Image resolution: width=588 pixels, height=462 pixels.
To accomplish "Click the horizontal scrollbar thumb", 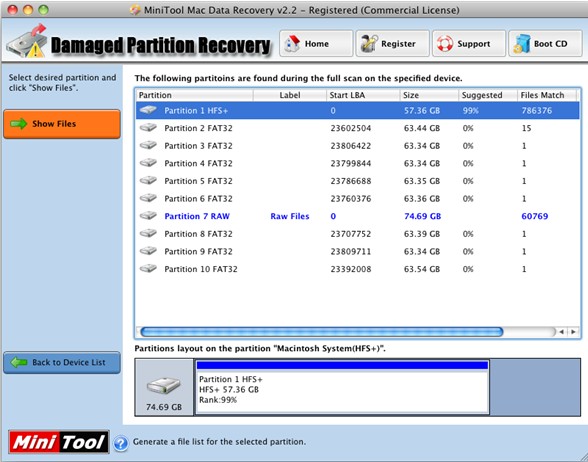I will 321,332.
